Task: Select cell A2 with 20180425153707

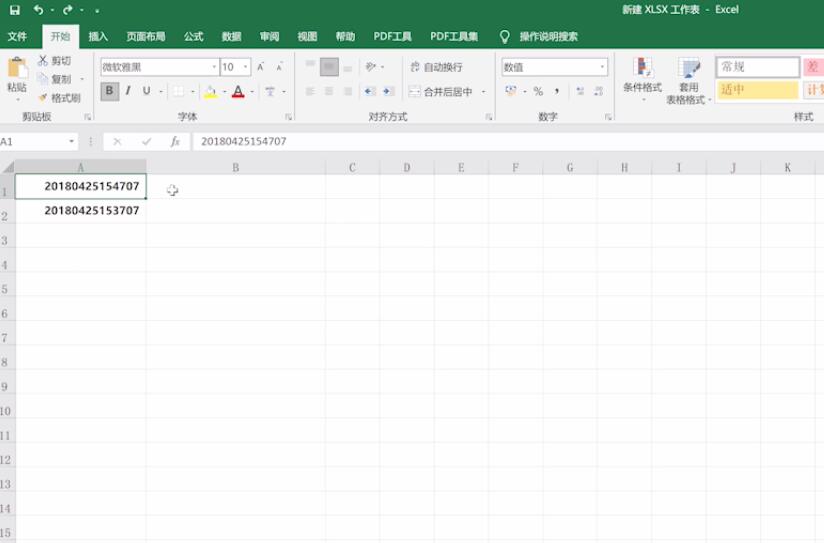Action: point(80,211)
